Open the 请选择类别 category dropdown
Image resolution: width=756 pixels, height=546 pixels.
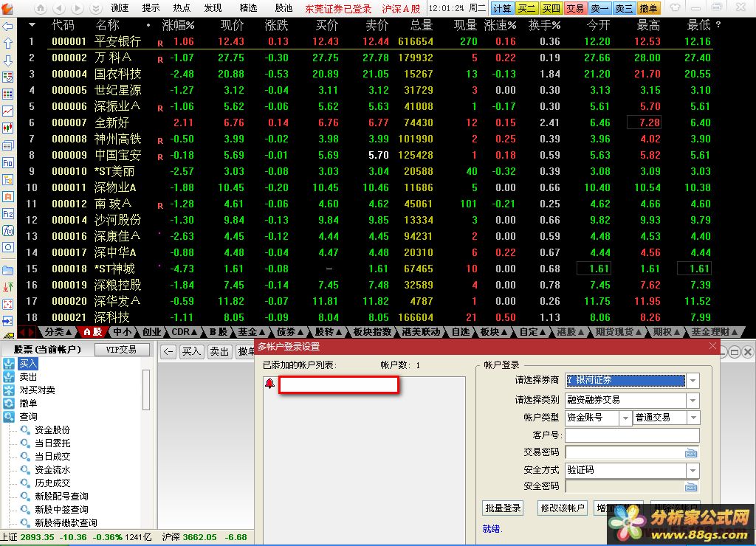(x=693, y=400)
